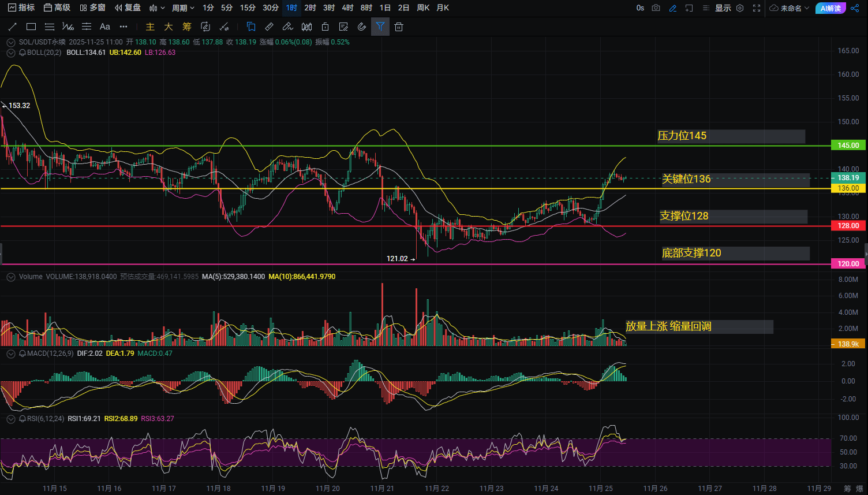Take a chart screenshot with camera icon
The image size is (868, 495).
tap(656, 8)
